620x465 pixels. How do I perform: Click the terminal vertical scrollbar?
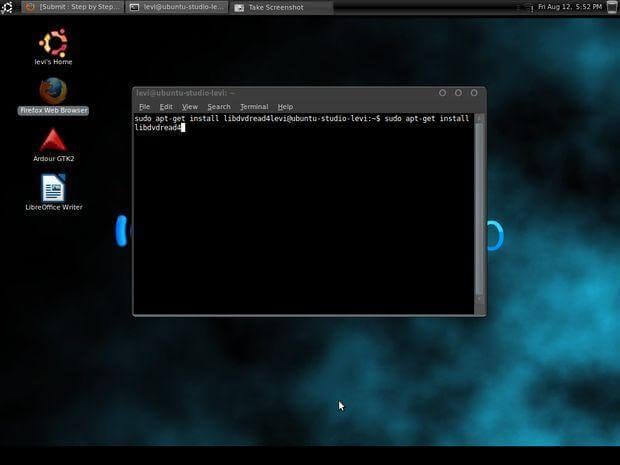(479, 209)
